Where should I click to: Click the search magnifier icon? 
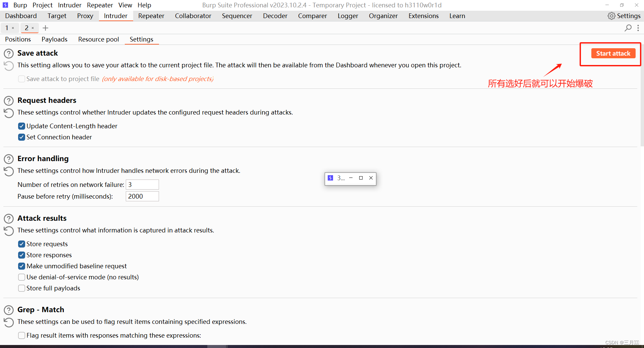click(x=628, y=28)
